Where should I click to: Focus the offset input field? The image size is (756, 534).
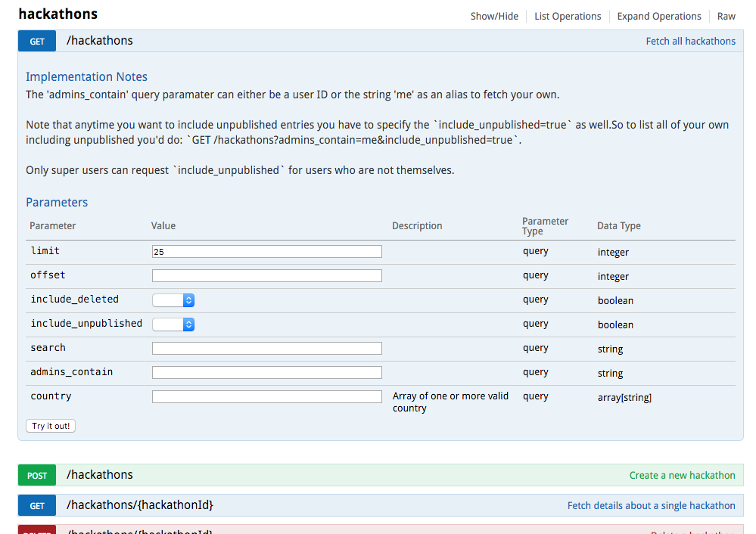(x=266, y=276)
